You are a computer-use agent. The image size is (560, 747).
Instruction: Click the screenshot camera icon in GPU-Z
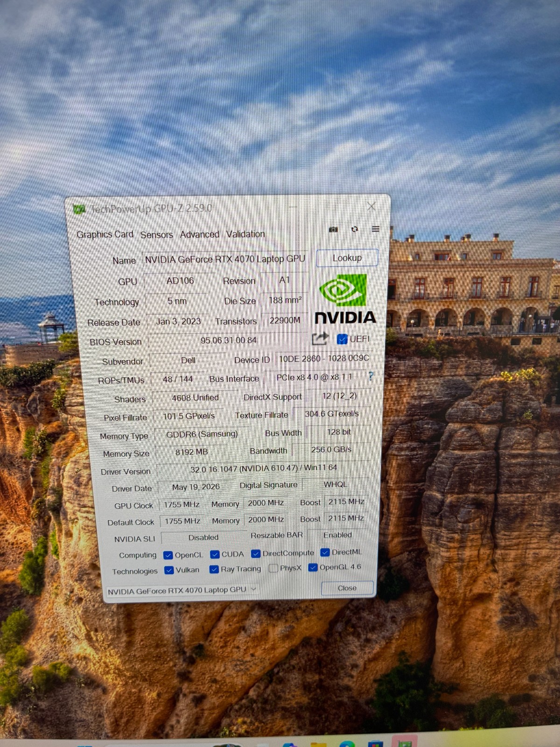(333, 229)
